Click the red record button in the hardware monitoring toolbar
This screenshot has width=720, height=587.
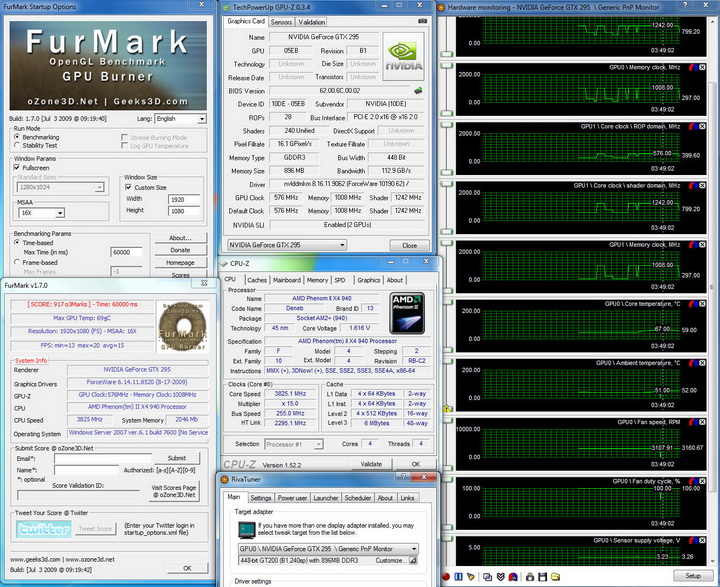pyautogui.click(x=445, y=576)
